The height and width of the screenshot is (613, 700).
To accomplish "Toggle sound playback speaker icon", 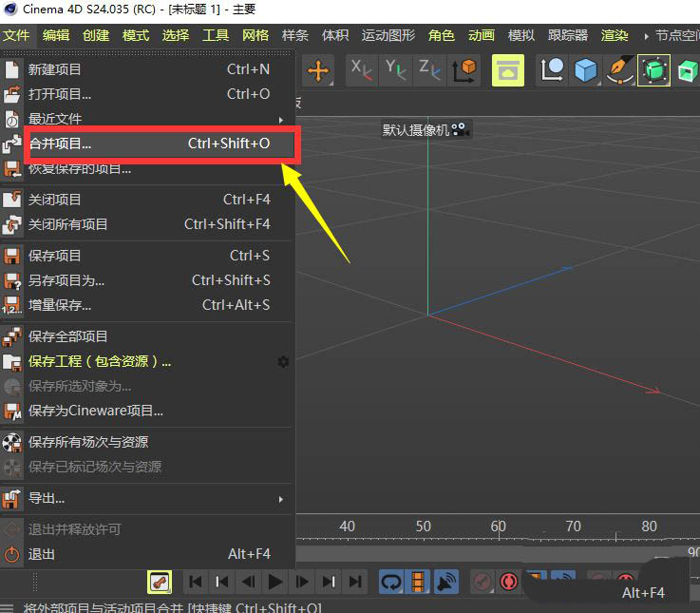I will [x=445, y=582].
